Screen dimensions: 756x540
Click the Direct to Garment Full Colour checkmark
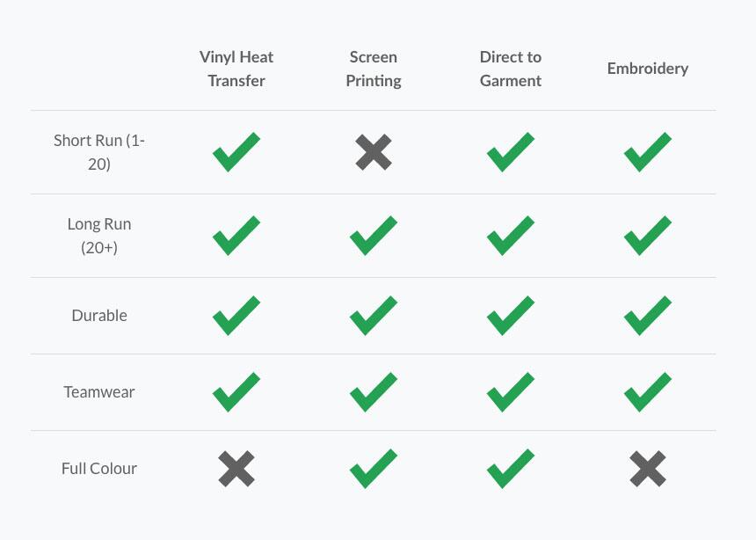(510, 469)
